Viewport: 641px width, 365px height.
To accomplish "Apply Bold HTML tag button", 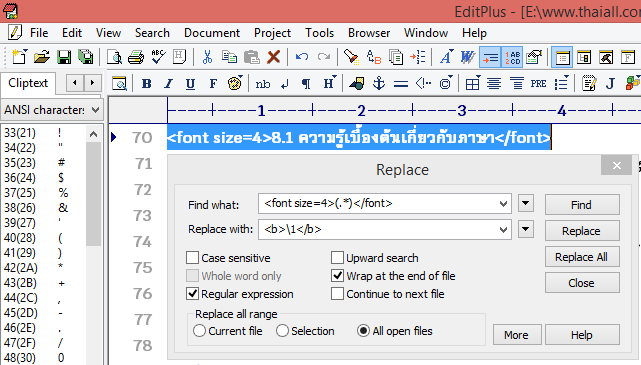I will pos(146,84).
